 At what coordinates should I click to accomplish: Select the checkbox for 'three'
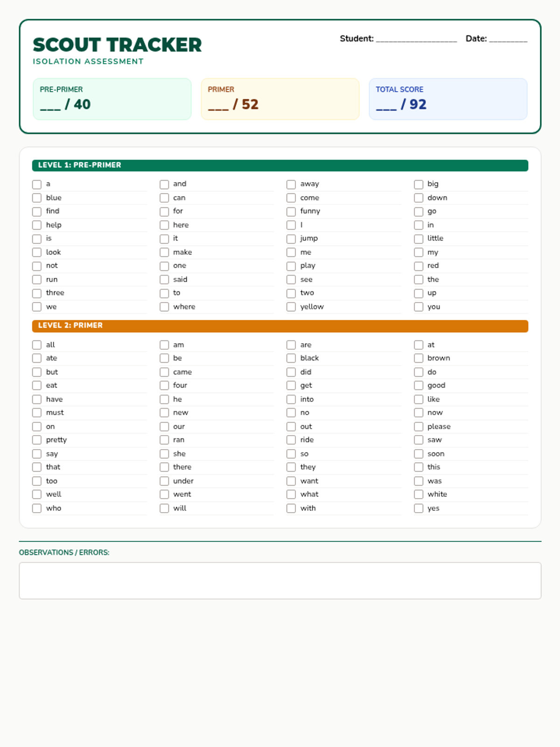click(x=37, y=293)
